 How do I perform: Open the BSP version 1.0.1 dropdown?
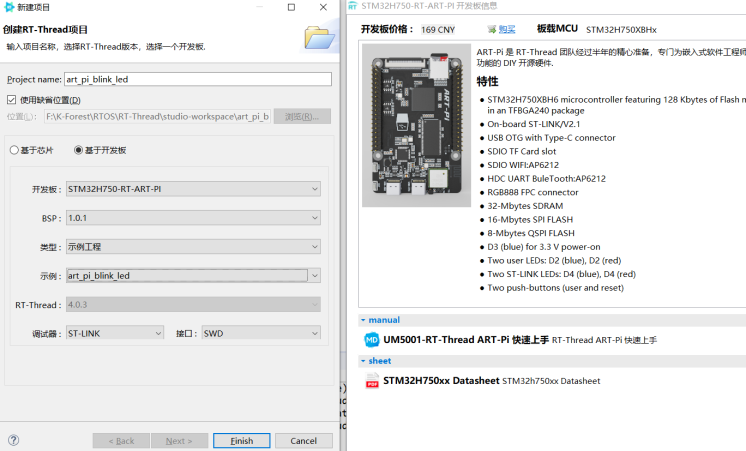pyautogui.click(x=193, y=218)
